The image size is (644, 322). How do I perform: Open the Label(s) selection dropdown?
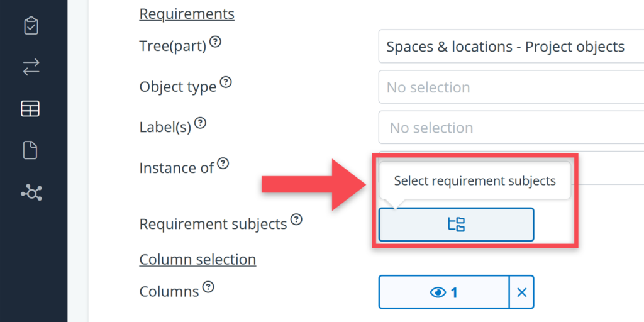tap(511, 128)
